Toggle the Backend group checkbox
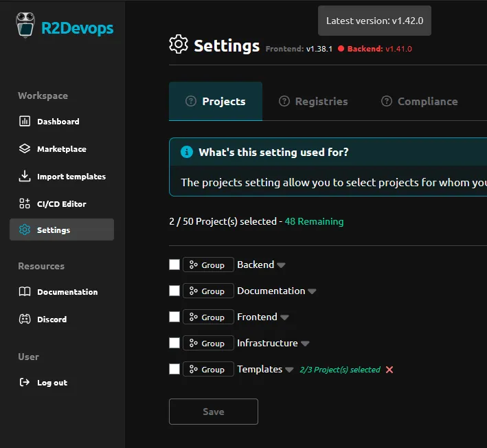Image resolution: width=487 pixels, height=448 pixels. tap(174, 265)
